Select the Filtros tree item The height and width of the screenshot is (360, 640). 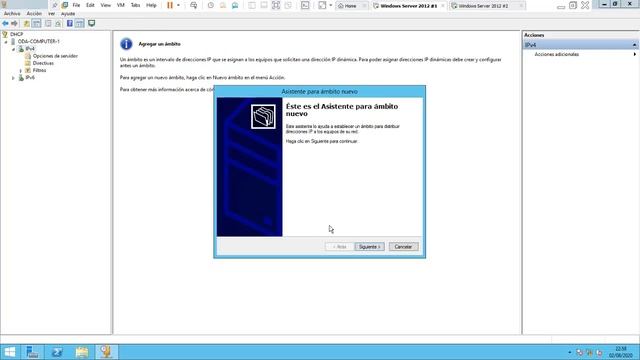[x=39, y=71]
